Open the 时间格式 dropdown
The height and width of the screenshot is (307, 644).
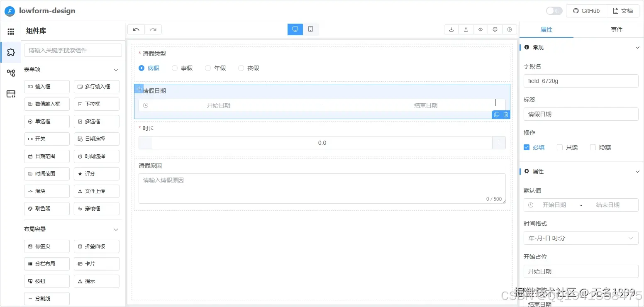coord(581,238)
